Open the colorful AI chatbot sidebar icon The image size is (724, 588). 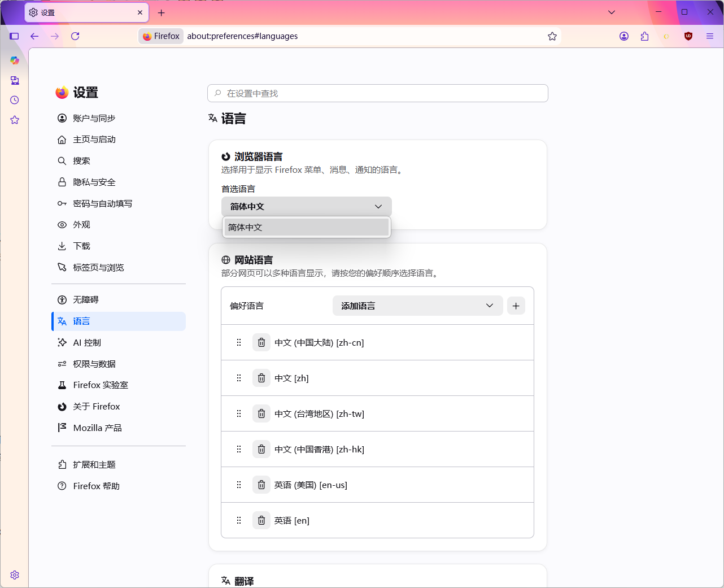pos(15,60)
